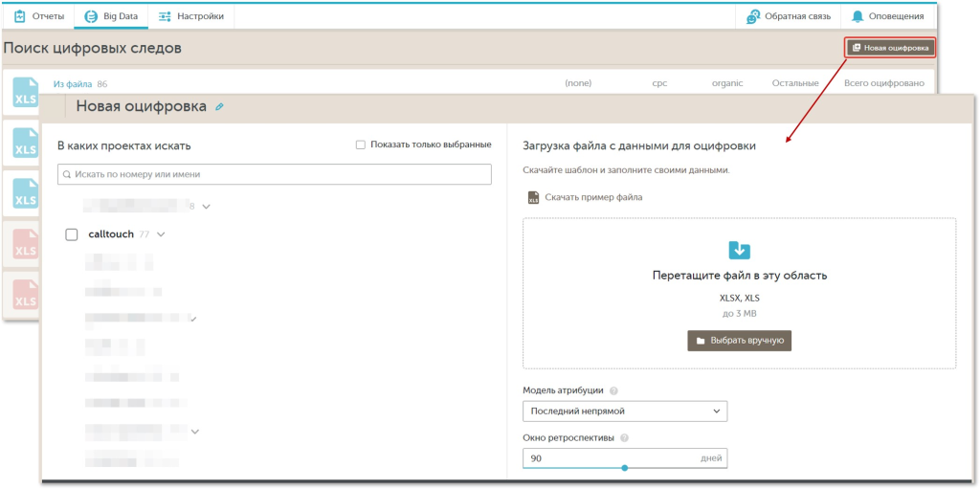Open the Настройки tab
Screen dimensions: 980x489
coord(190,16)
